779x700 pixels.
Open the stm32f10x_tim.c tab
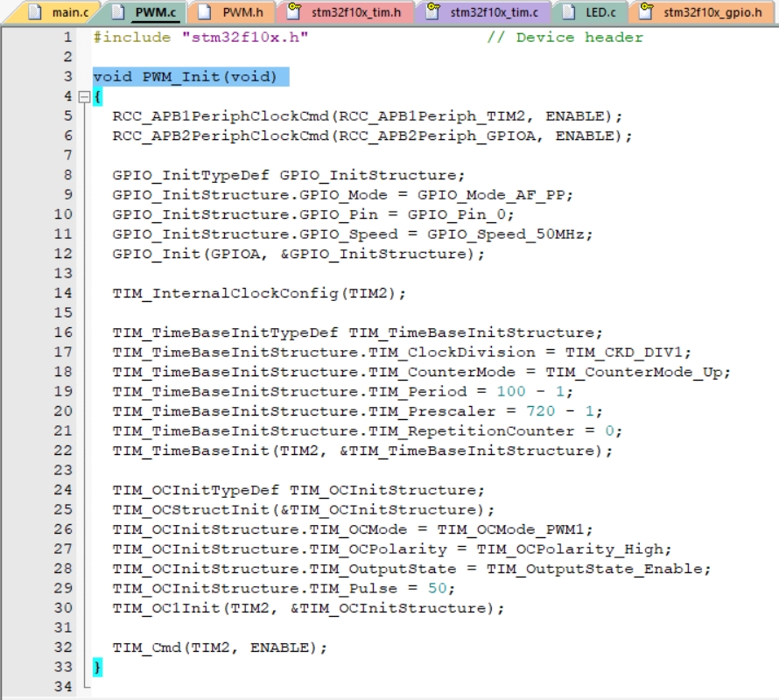click(x=483, y=12)
